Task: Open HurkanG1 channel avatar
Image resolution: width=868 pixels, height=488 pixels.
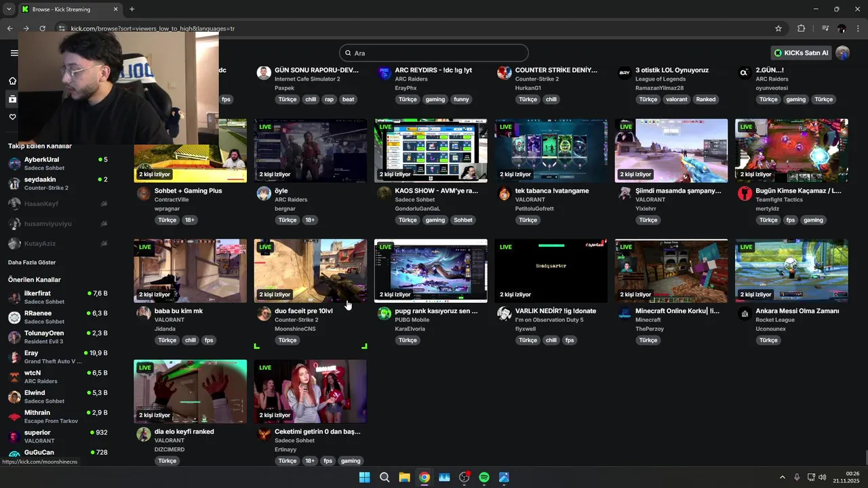Action: click(505, 73)
